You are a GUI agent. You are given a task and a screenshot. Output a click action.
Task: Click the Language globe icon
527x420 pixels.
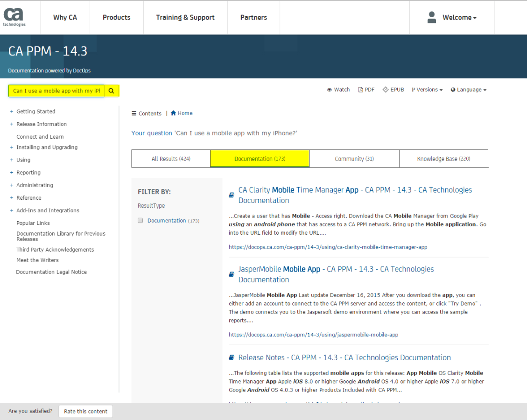453,90
